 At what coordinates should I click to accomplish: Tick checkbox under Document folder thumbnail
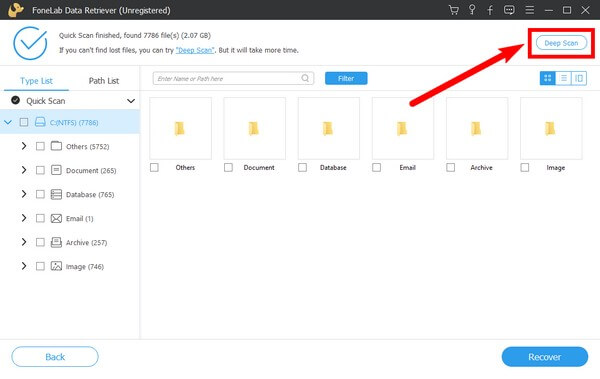click(x=228, y=167)
